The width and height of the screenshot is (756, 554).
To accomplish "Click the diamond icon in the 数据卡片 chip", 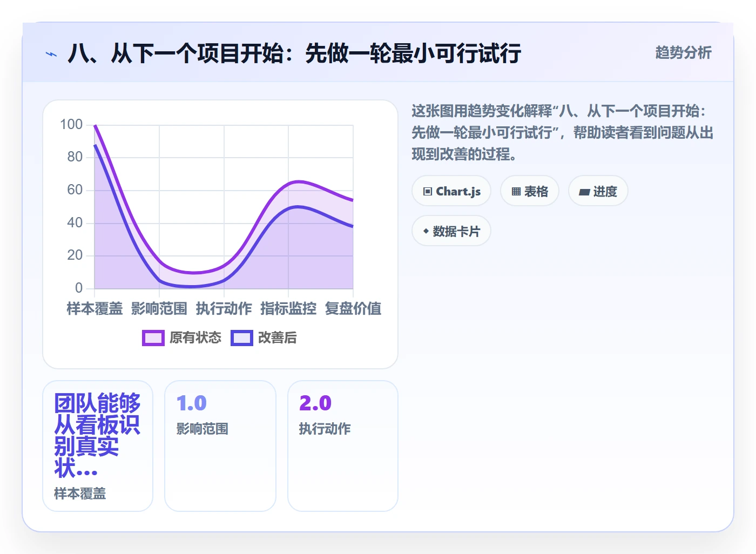I will (426, 231).
